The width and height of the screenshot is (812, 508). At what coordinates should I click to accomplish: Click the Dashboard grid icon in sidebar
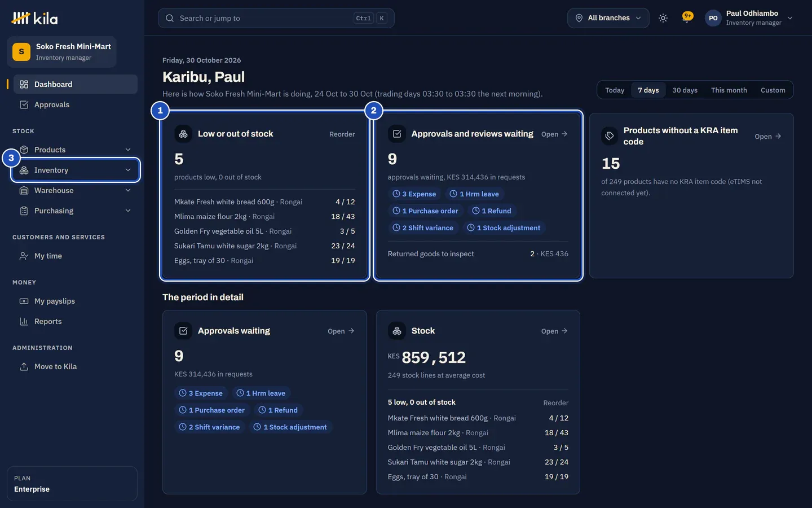[24, 84]
